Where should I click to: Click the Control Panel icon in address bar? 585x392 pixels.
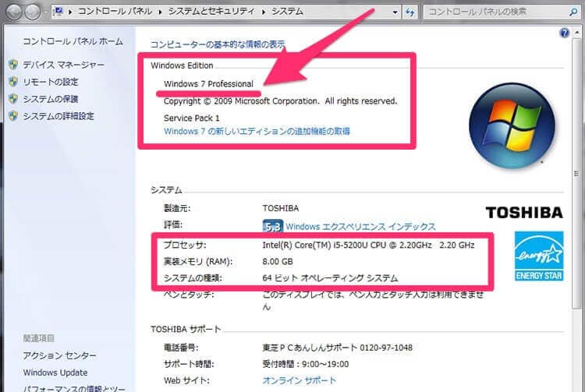tap(58, 12)
